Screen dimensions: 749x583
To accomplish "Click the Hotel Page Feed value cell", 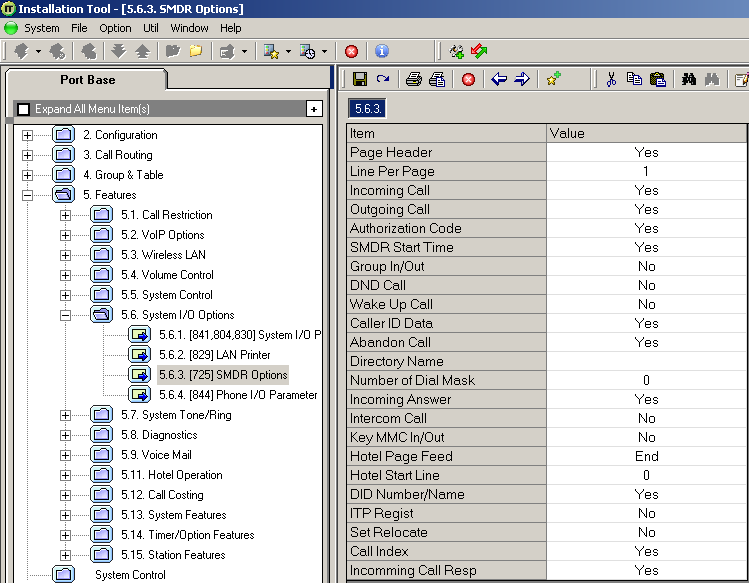I will 646,456.
